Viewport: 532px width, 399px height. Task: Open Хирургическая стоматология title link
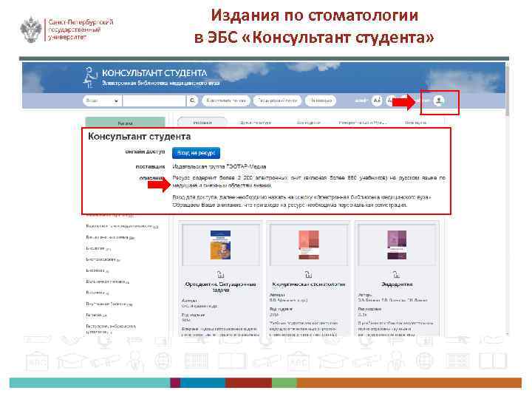tap(309, 284)
